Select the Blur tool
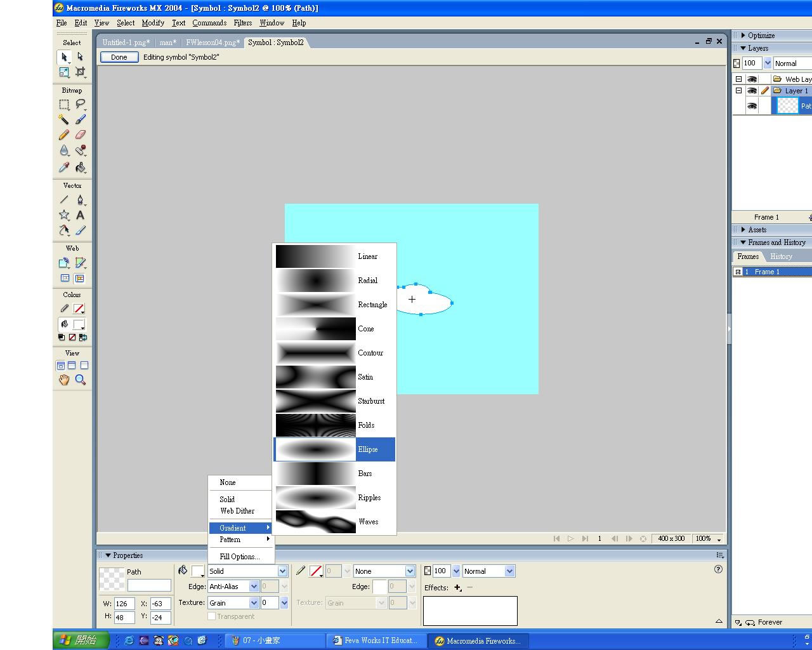Viewport: 812px width, 650px height. pos(64,150)
